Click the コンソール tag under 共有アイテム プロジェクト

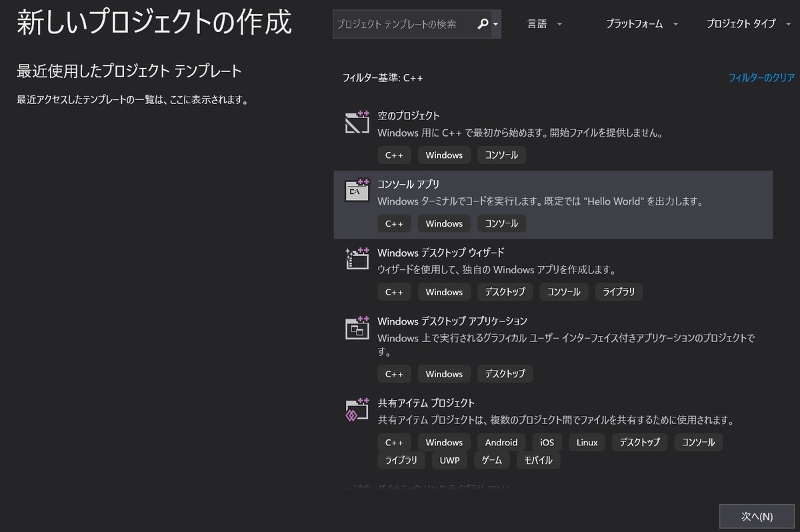pos(699,443)
